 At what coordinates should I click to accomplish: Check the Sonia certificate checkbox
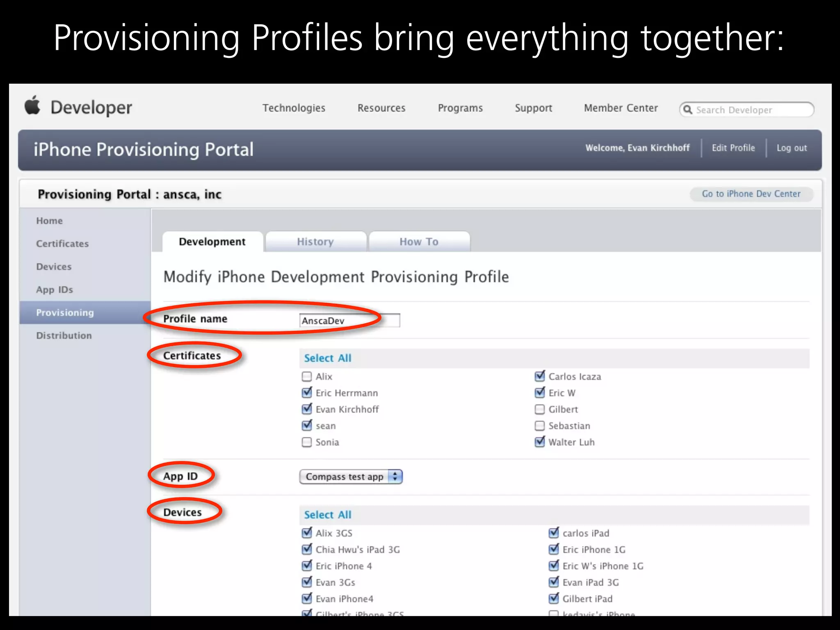tap(306, 442)
